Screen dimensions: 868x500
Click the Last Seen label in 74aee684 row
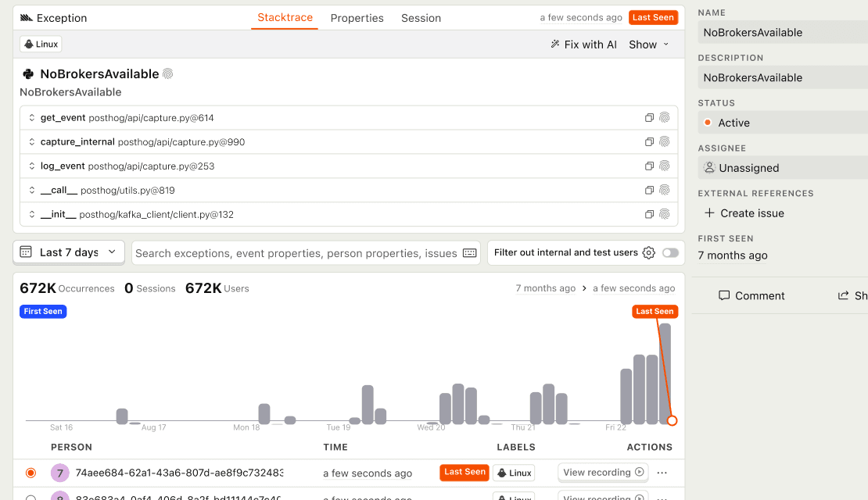[464, 473]
